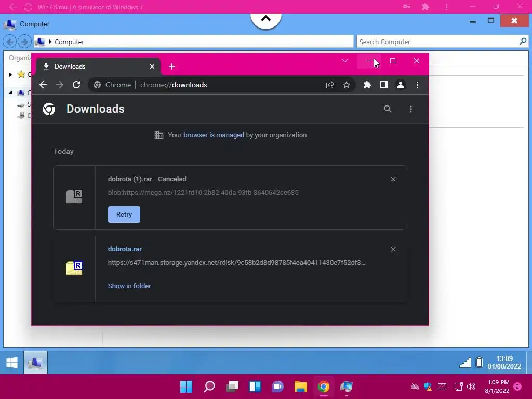Screen dimensions: 532x399
Task: Click the simulator clock showing 13:09
Action: coord(504,362)
